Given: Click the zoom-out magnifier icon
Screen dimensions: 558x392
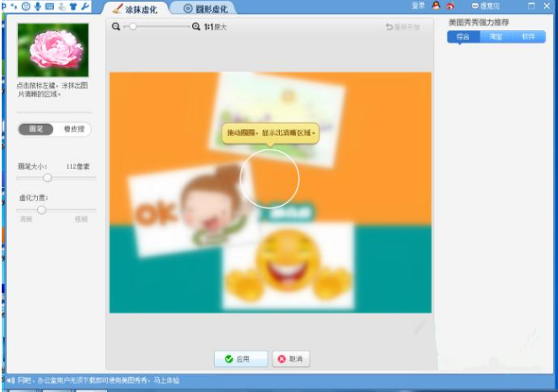Looking at the screenshot, I should point(116,26).
